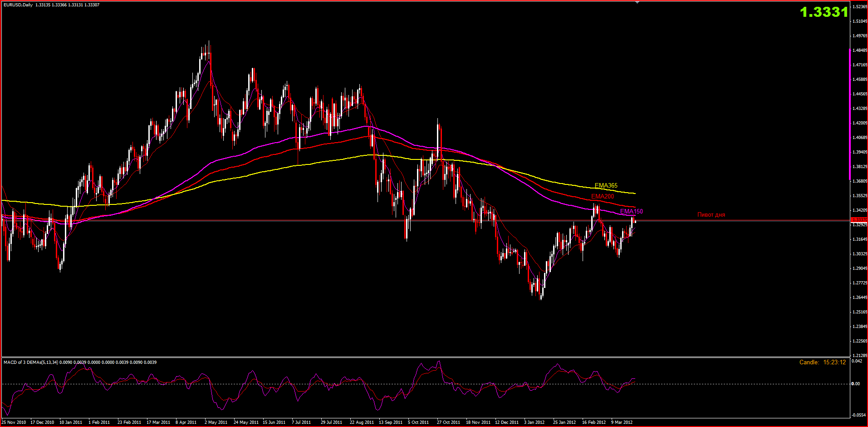Select the EMA150 magenta text label
868x427 pixels.
[x=631, y=211]
